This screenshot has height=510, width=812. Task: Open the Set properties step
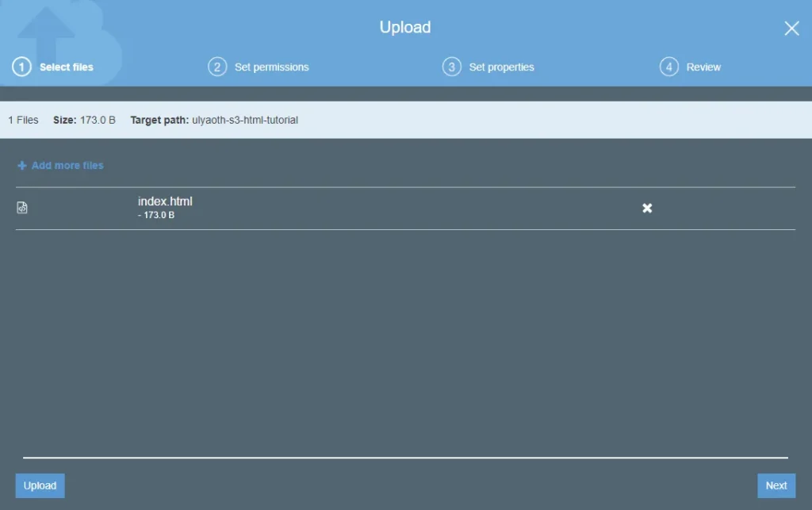501,67
